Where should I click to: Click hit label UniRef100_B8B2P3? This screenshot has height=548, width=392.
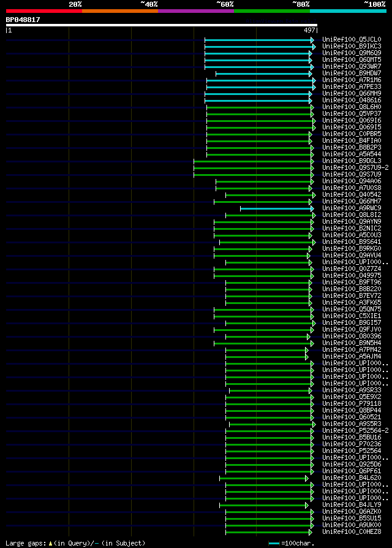[x=352, y=148]
